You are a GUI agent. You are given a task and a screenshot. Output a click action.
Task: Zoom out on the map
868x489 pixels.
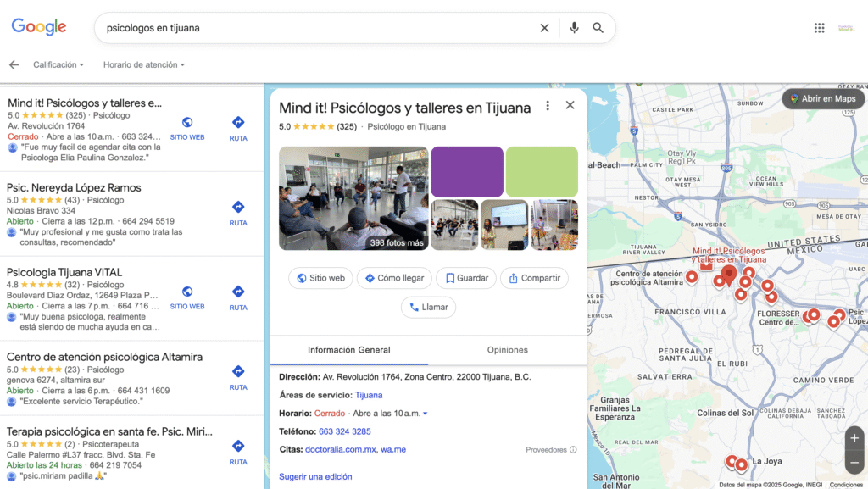(x=854, y=462)
